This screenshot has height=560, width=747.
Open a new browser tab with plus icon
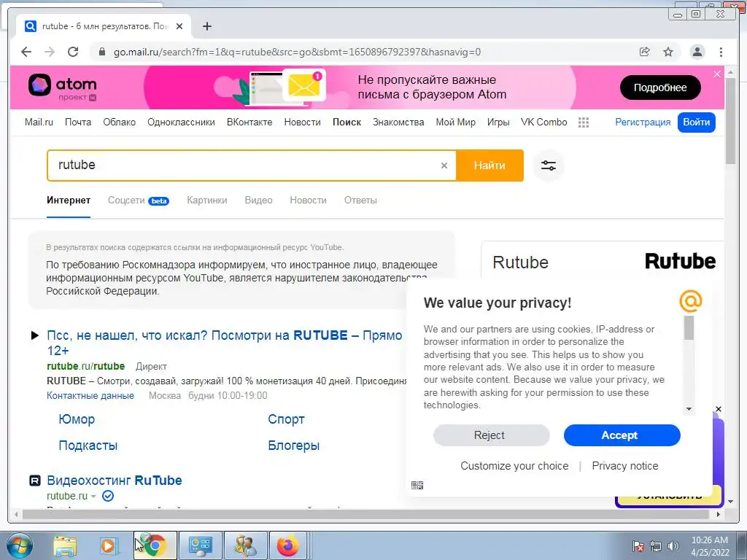pyautogui.click(x=206, y=27)
